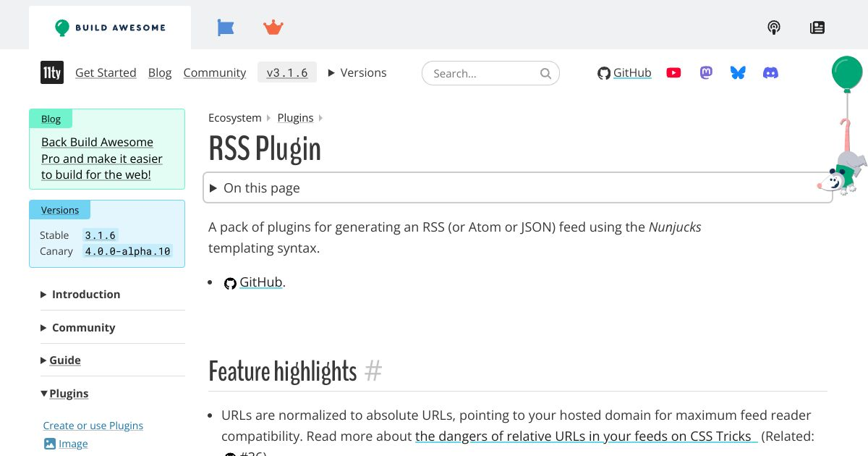Click the YouTube icon
This screenshot has width=868, height=456.
click(x=673, y=72)
